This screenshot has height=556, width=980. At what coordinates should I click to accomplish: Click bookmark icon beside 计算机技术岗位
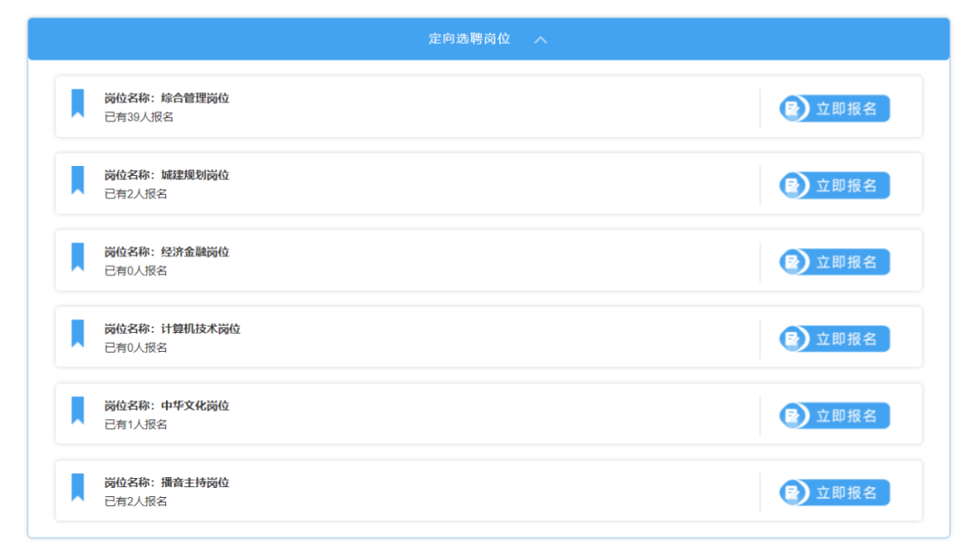click(x=77, y=334)
